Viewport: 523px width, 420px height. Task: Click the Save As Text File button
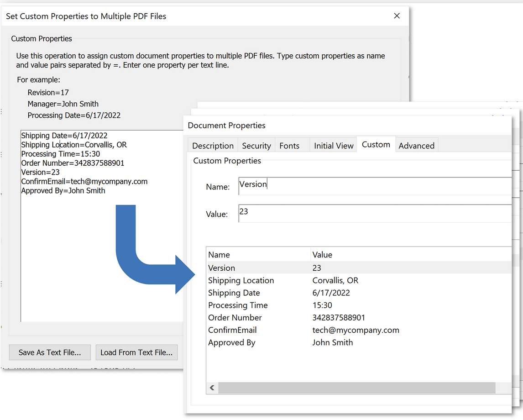point(50,352)
